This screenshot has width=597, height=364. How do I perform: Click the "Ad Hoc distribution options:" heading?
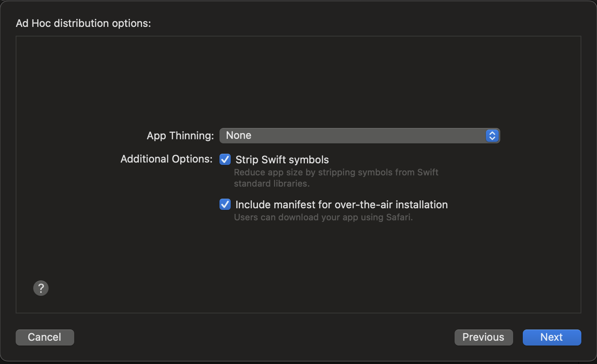pyautogui.click(x=83, y=23)
